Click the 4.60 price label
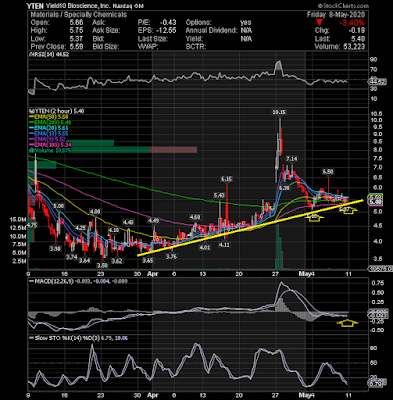Image resolution: width=393 pixels, height=400 pixels. pos(195,218)
